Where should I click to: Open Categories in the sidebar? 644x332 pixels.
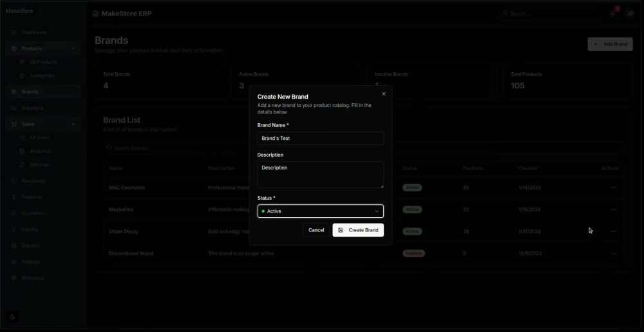coord(47,75)
